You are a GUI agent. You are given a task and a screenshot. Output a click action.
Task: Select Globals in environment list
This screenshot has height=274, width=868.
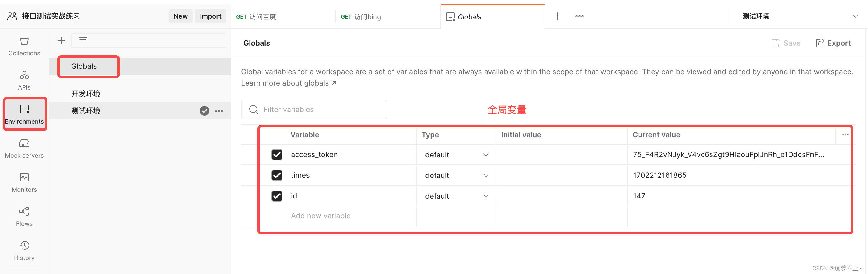pyautogui.click(x=140, y=66)
